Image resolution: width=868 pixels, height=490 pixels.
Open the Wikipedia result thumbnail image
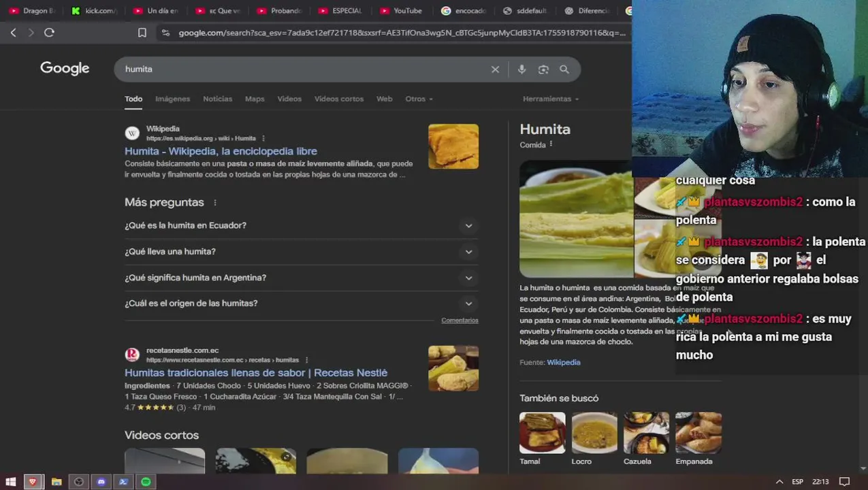[x=453, y=146]
